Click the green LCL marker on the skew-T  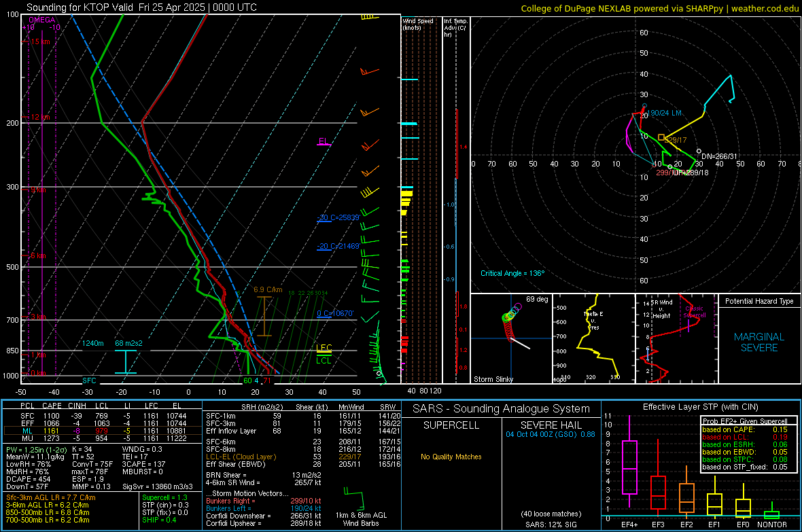click(324, 360)
